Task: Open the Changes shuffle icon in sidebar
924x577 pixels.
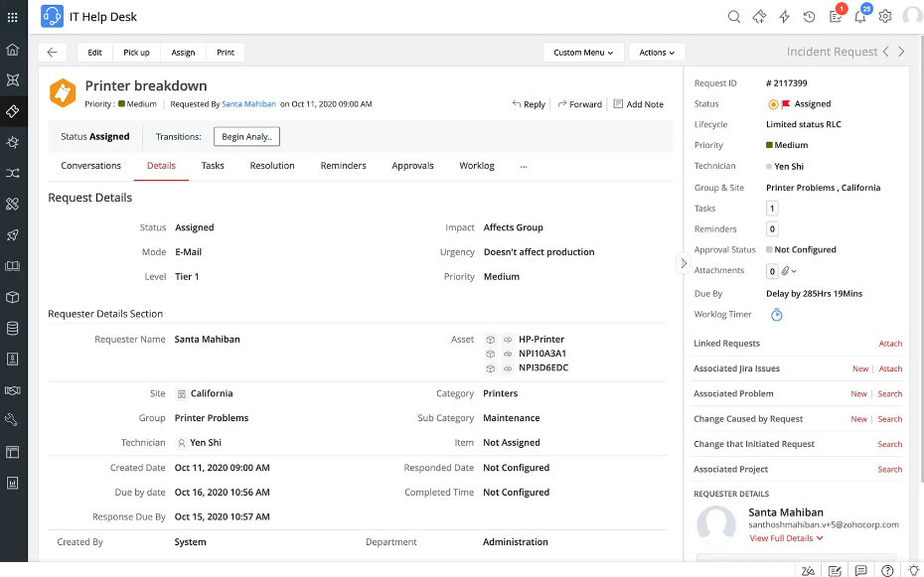Action: click(x=12, y=173)
